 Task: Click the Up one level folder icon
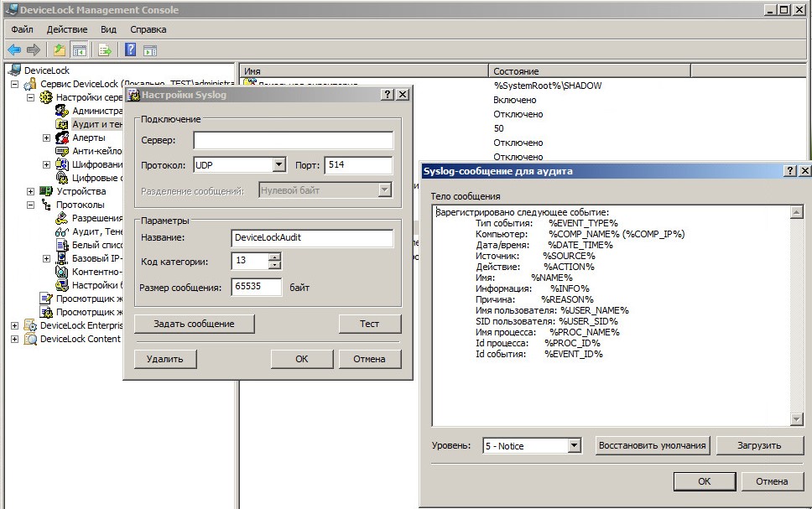pyautogui.click(x=60, y=50)
